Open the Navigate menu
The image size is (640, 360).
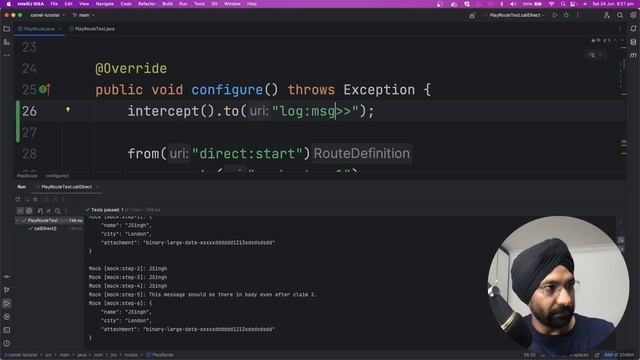(x=104, y=4)
